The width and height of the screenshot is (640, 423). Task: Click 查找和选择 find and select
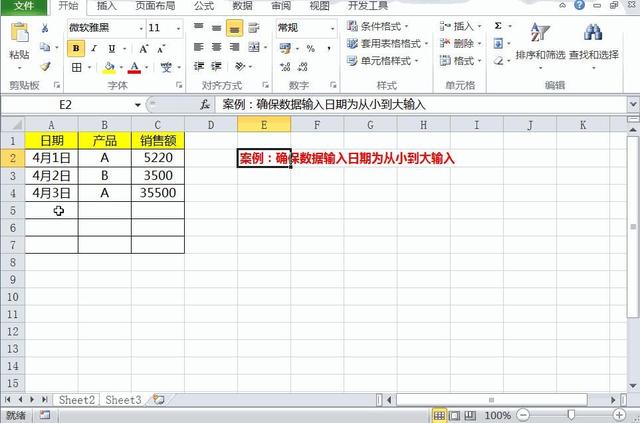(594, 45)
